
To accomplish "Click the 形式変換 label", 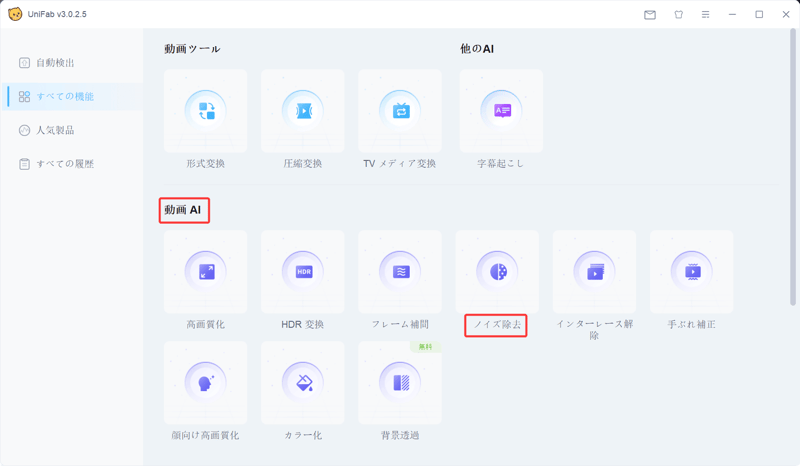I will tap(206, 163).
